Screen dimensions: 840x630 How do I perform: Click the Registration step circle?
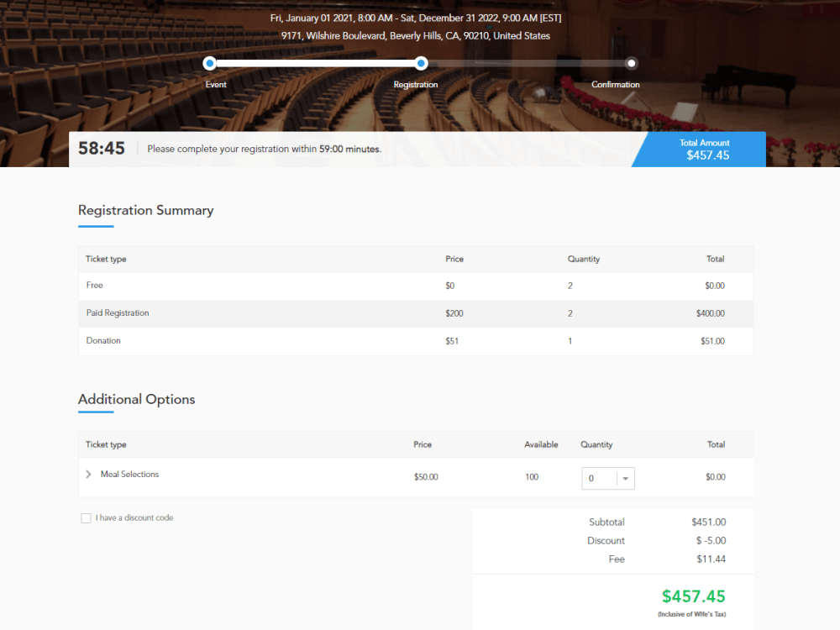[x=421, y=63]
